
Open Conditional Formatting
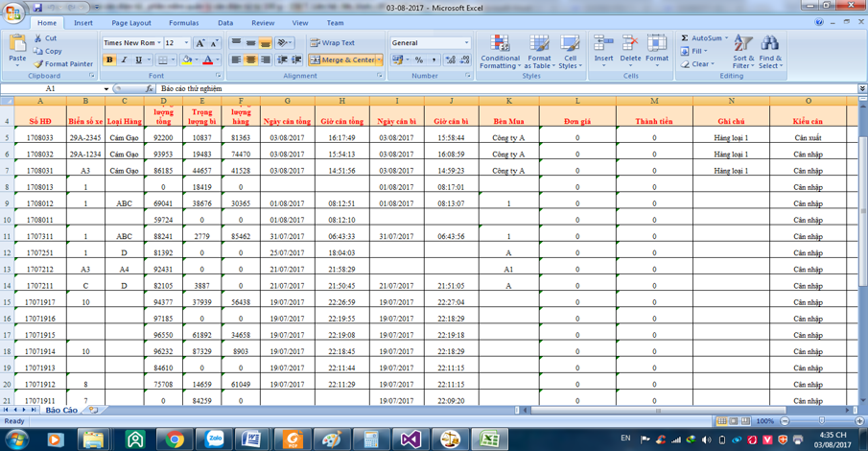pyautogui.click(x=500, y=51)
